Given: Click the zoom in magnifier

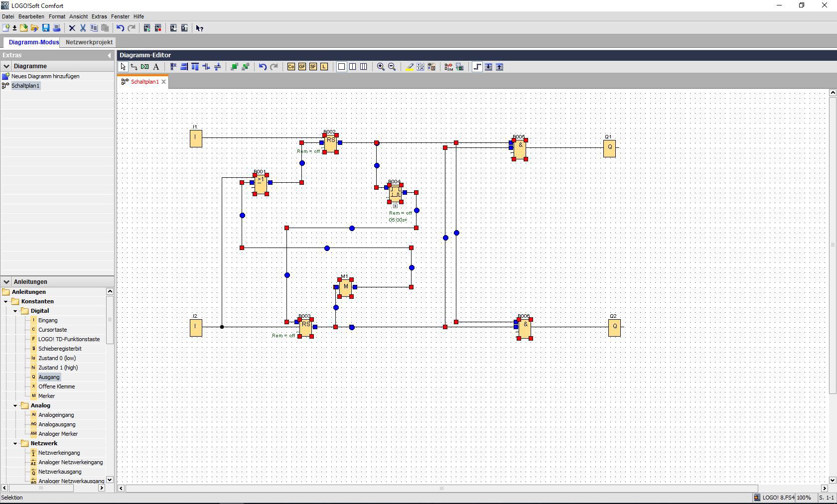Looking at the screenshot, I should tap(381, 67).
